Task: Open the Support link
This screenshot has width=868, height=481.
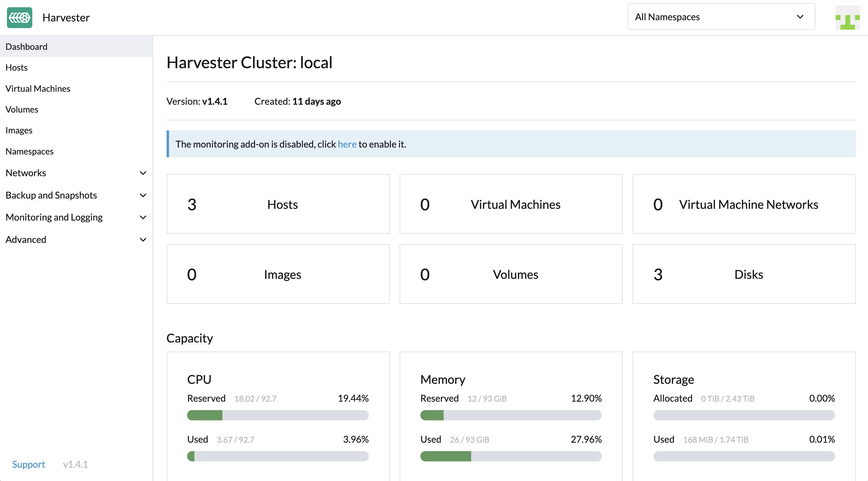Action: click(29, 464)
